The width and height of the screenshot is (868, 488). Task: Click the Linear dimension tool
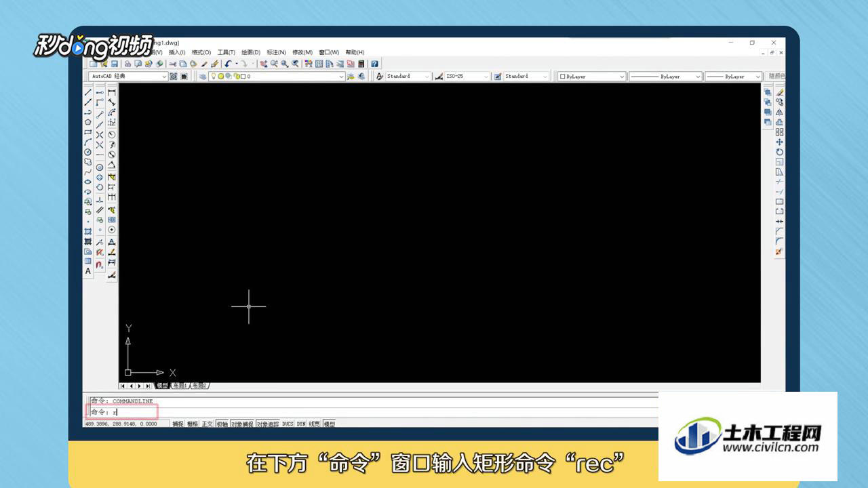point(112,92)
